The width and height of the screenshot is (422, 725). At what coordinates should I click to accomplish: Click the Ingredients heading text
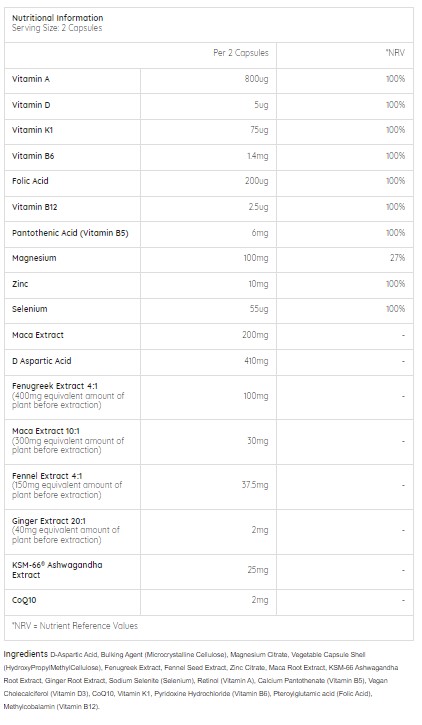(x=26, y=654)
